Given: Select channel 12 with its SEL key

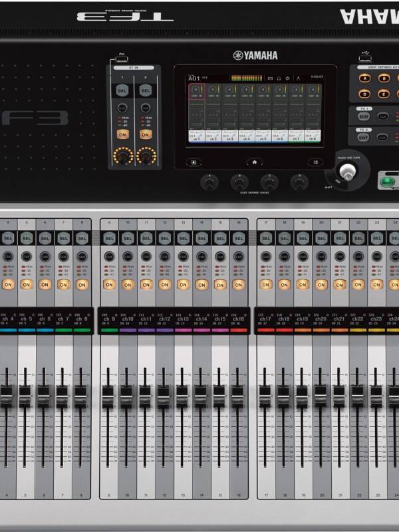Looking at the screenshot, I should pos(164,238).
